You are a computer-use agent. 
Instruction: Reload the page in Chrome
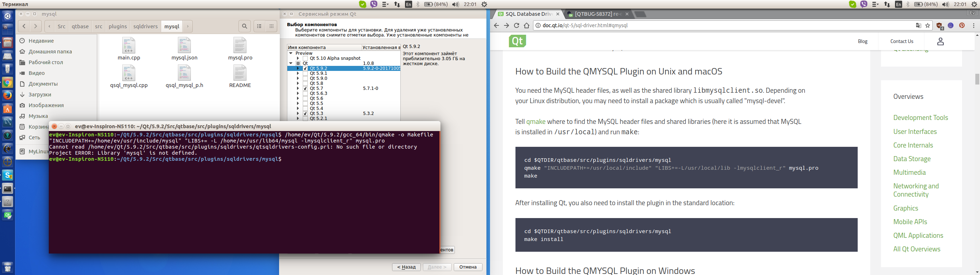(x=516, y=25)
